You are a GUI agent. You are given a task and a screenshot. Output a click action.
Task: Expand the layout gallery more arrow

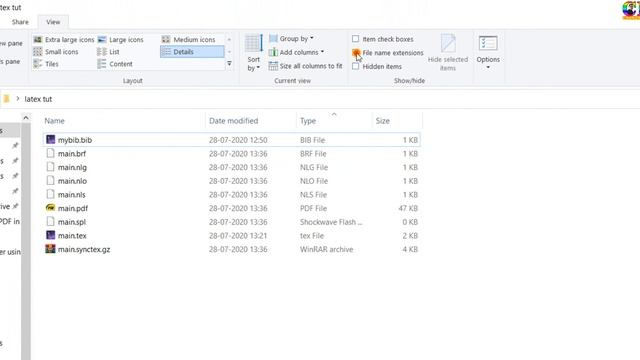tap(229, 64)
